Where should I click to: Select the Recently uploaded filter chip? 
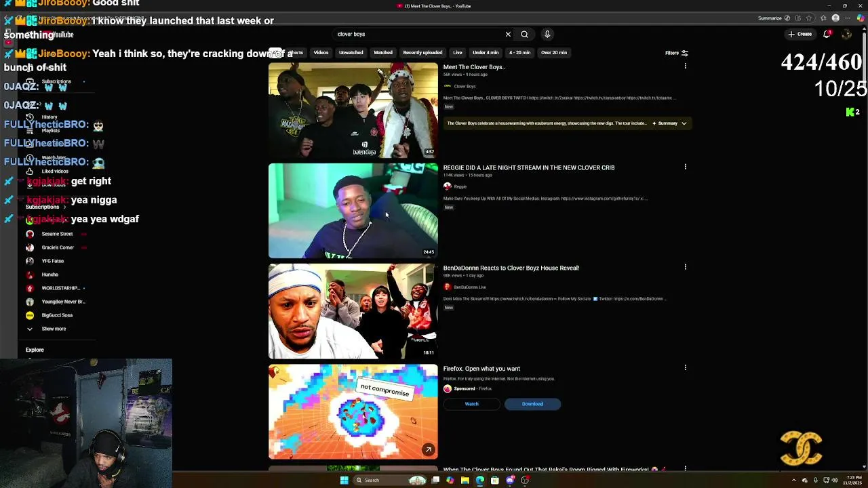422,53
